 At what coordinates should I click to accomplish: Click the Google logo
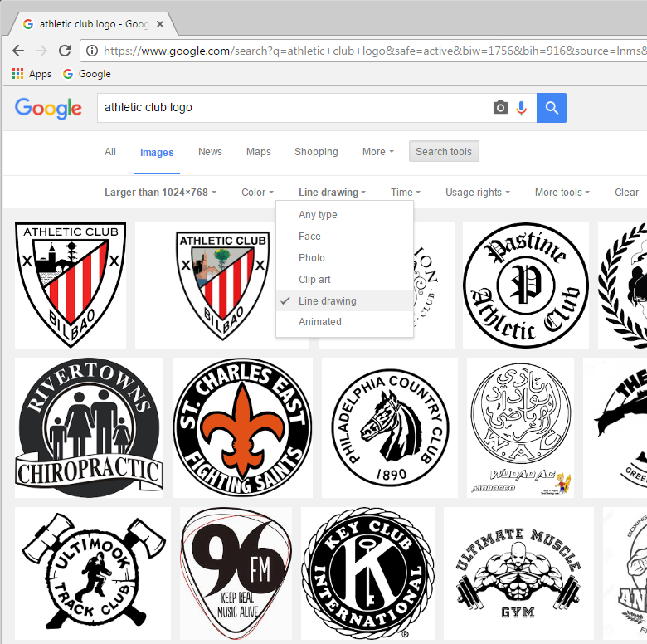pos(48,109)
